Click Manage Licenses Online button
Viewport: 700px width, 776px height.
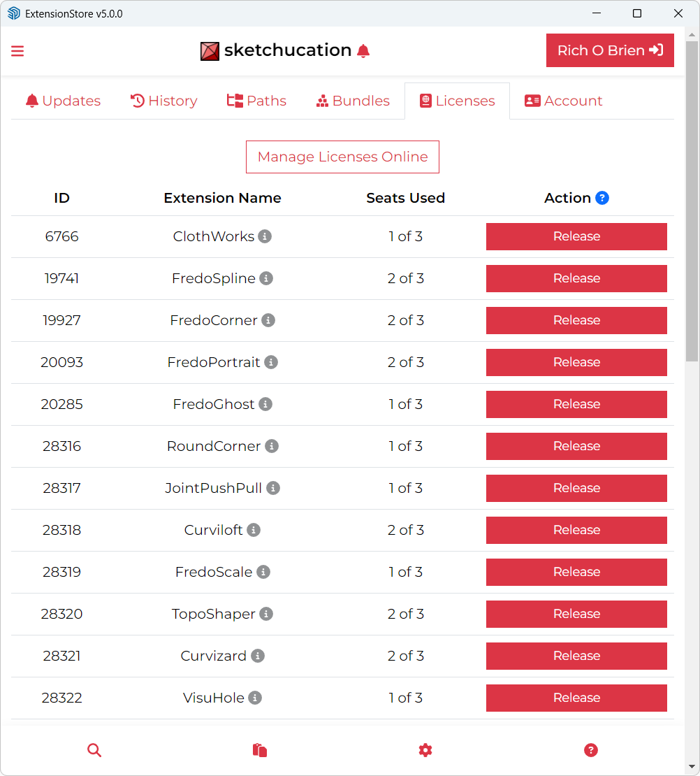pyautogui.click(x=342, y=157)
